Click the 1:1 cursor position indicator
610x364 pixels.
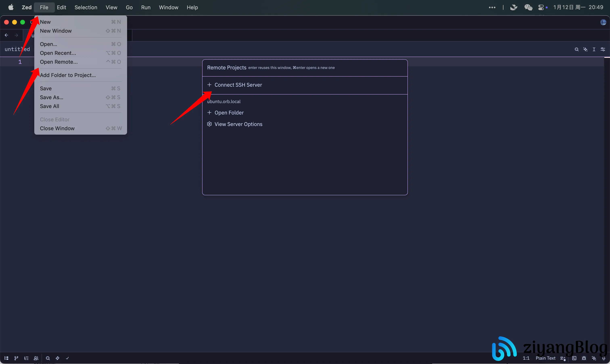pyautogui.click(x=526, y=358)
